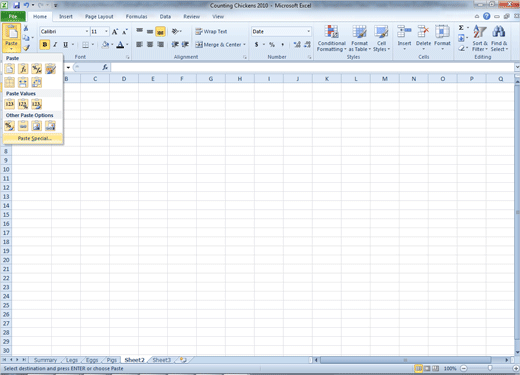
Task: Select column header G
Action: 211,79
